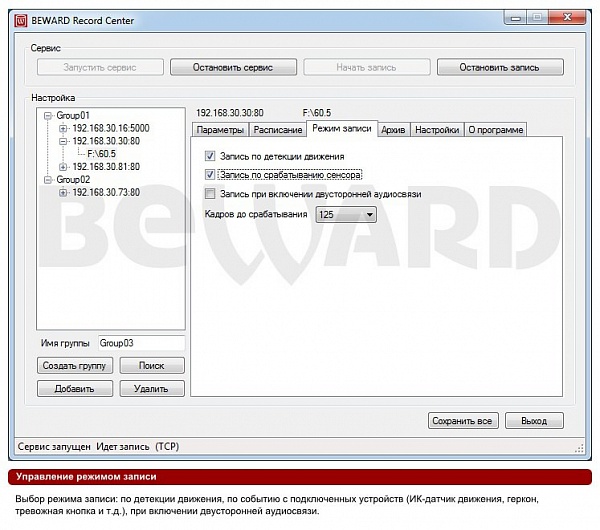600x530 pixels.
Task: Click the disabled Запустить сервис button
Action: coord(100,67)
